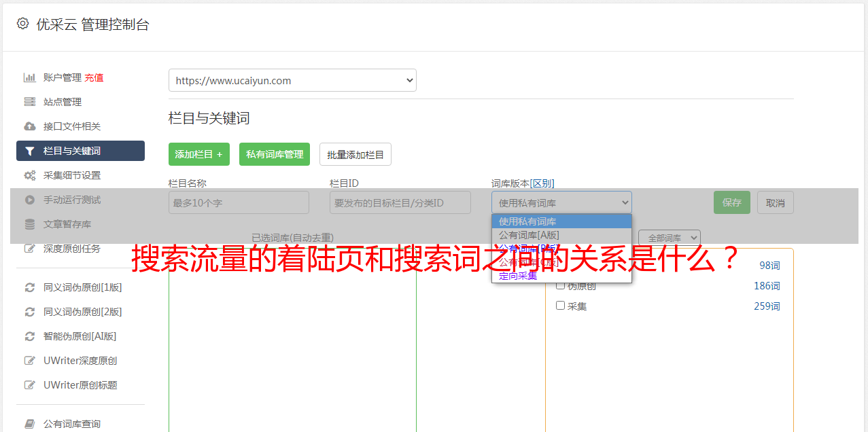The width and height of the screenshot is (868, 432).
Task: Focus the 栏目名称 input field
Action: pos(239,202)
